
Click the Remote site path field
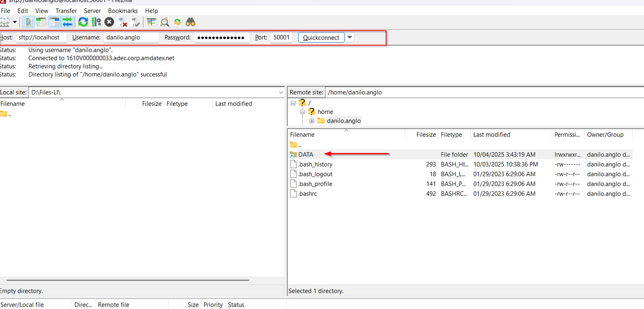click(484, 92)
